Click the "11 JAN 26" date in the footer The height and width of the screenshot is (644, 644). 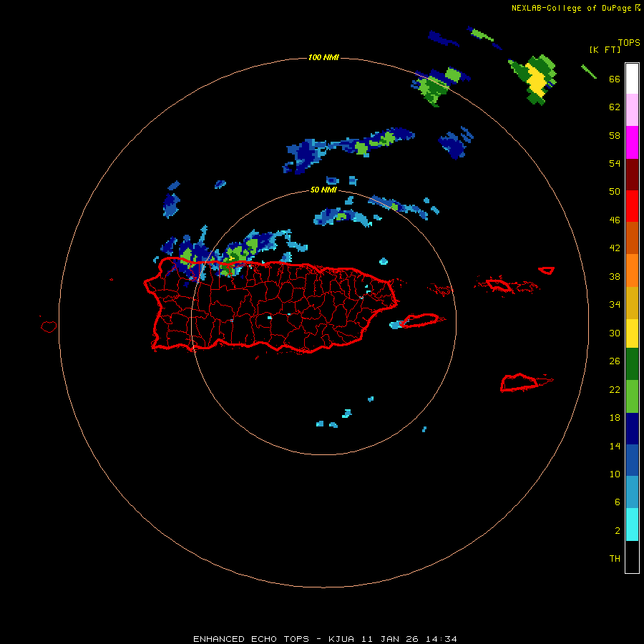[391, 639]
